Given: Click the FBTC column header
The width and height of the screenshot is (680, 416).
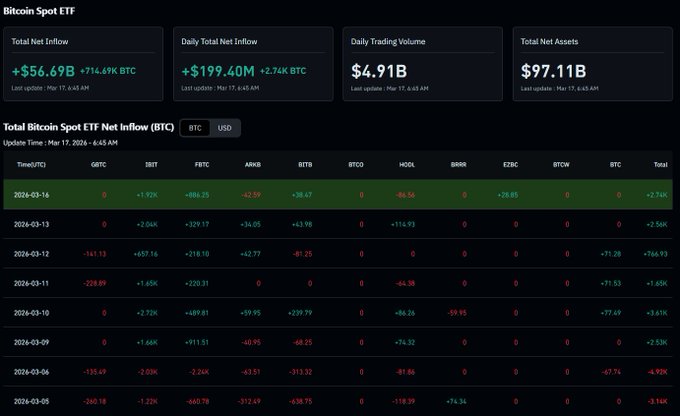Looking at the screenshot, I should [x=201, y=163].
